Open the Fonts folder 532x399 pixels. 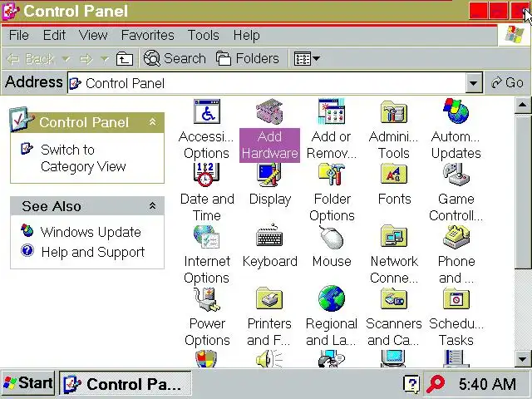[x=394, y=185]
